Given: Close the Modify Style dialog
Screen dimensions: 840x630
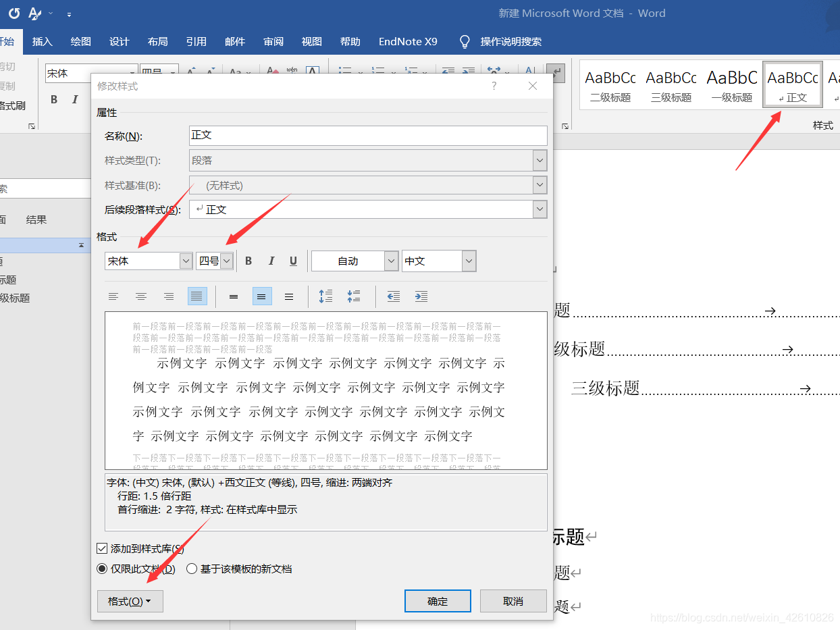Looking at the screenshot, I should pyautogui.click(x=533, y=86).
